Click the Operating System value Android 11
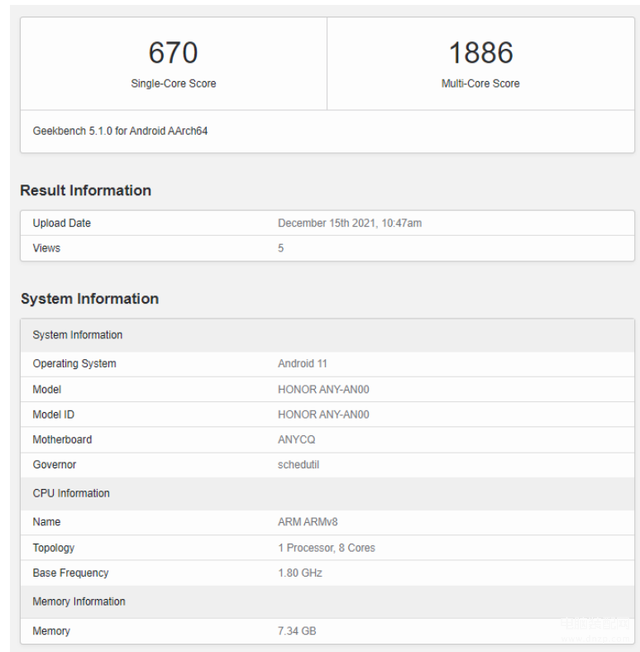 (302, 364)
